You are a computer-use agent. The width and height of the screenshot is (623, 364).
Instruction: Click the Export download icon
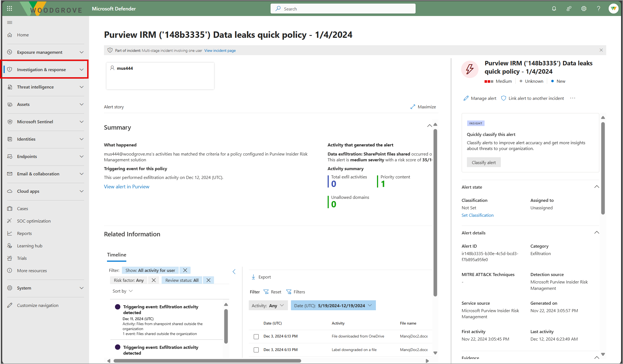click(253, 277)
